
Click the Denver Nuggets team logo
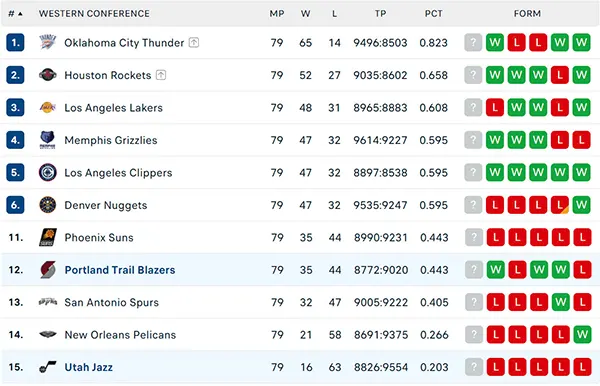(48, 205)
